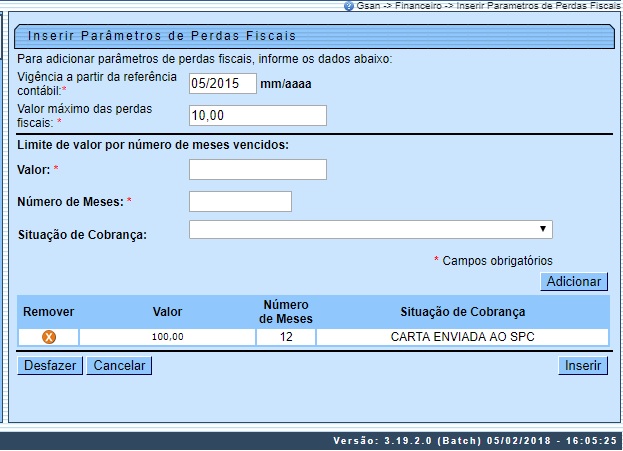623x451 pixels.
Task: Click the Número de Meses column header
Action: [x=286, y=312]
